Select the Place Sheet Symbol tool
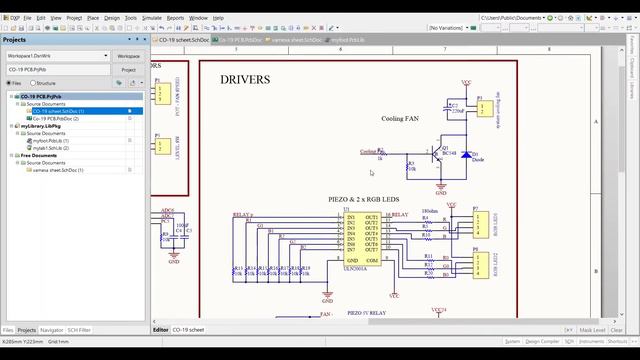 (268, 28)
